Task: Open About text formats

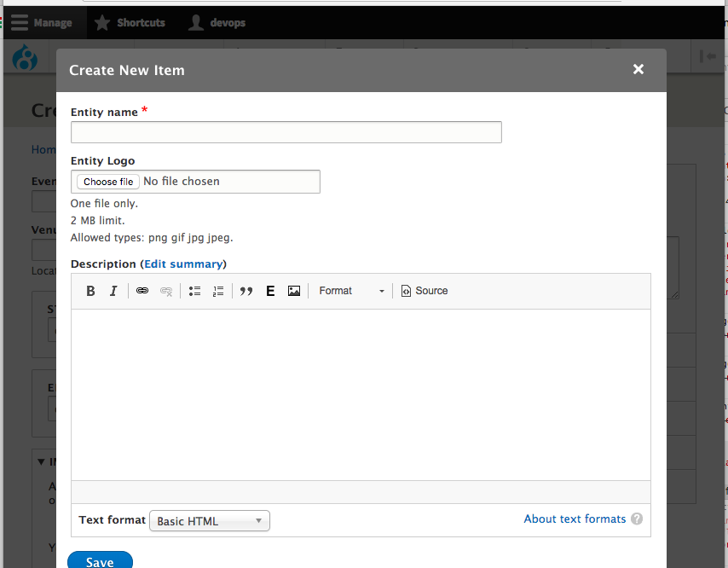Action: pyautogui.click(x=575, y=519)
